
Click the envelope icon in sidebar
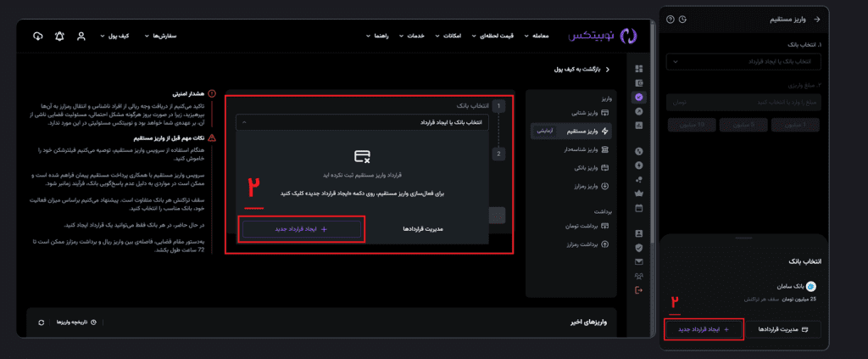638,262
